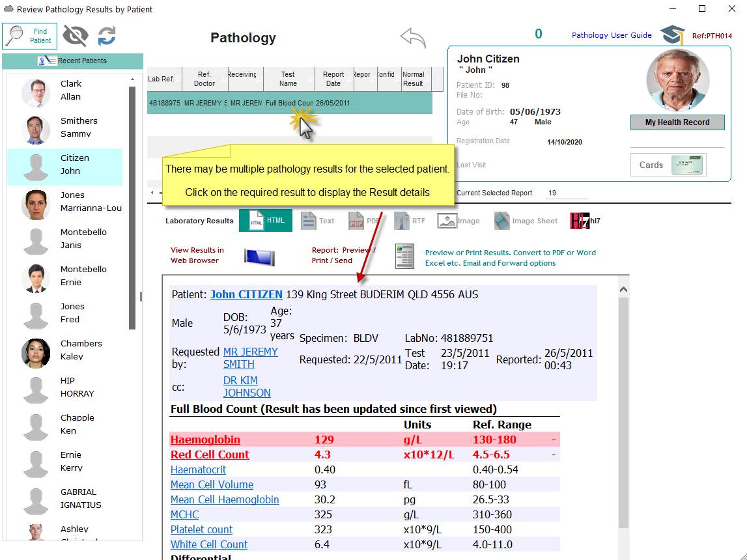
Task: Open the Haemoglobin result link
Action: (x=205, y=440)
